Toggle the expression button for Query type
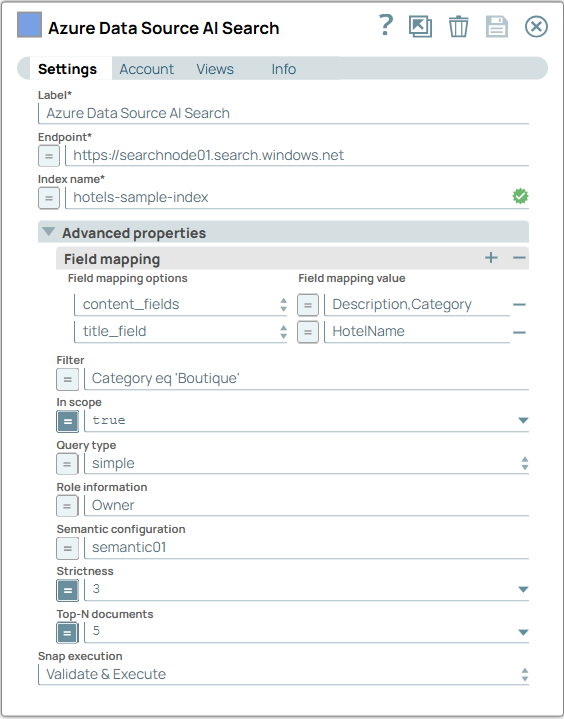 pyautogui.click(x=67, y=464)
